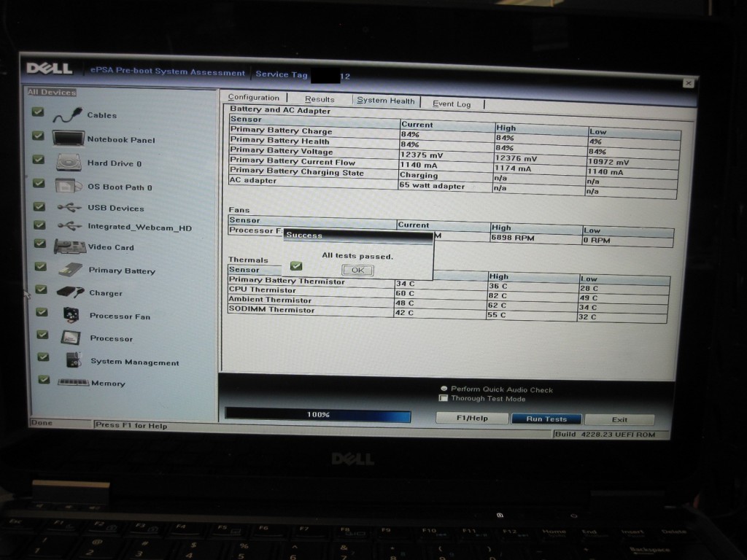The height and width of the screenshot is (560, 747).
Task: Click OK in the Success dialog
Action: coord(357,270)
